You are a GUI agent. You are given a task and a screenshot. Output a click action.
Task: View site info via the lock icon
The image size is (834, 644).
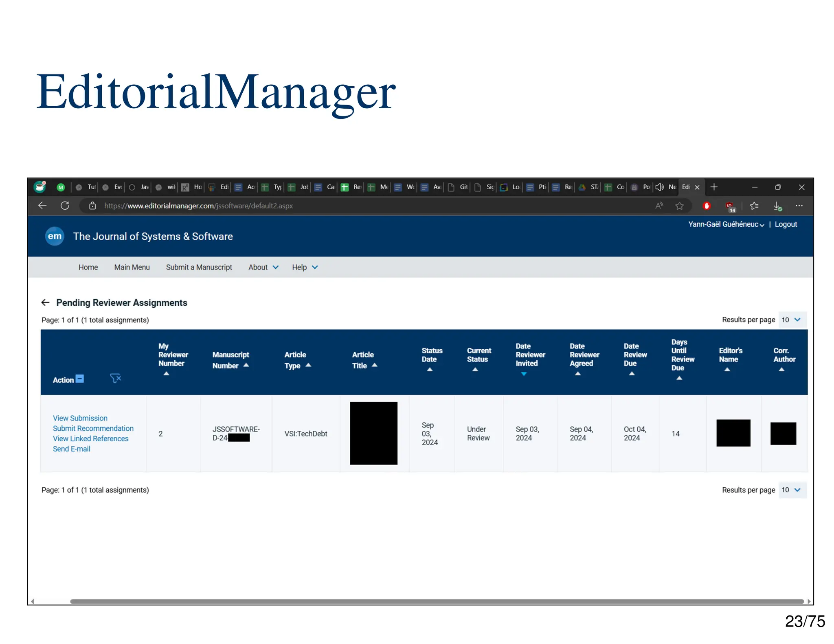pyautogui.click(x=92, y=206)
